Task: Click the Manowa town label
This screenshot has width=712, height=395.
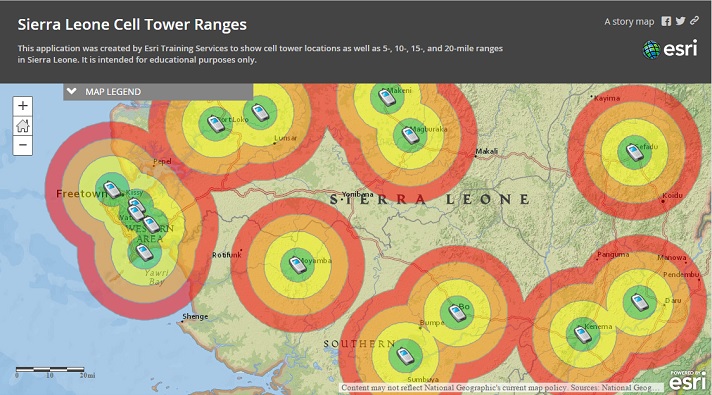Action: pos(672,257)
